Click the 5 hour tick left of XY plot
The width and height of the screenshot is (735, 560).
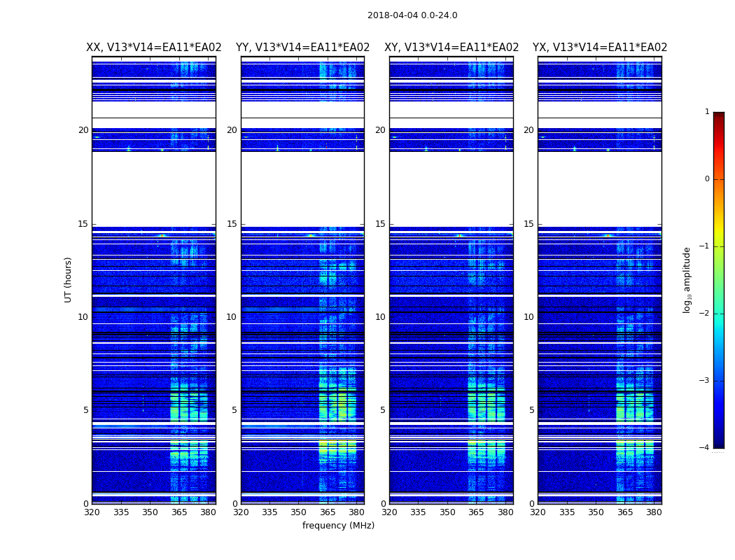pyautogui.click(x=383, y=410)
